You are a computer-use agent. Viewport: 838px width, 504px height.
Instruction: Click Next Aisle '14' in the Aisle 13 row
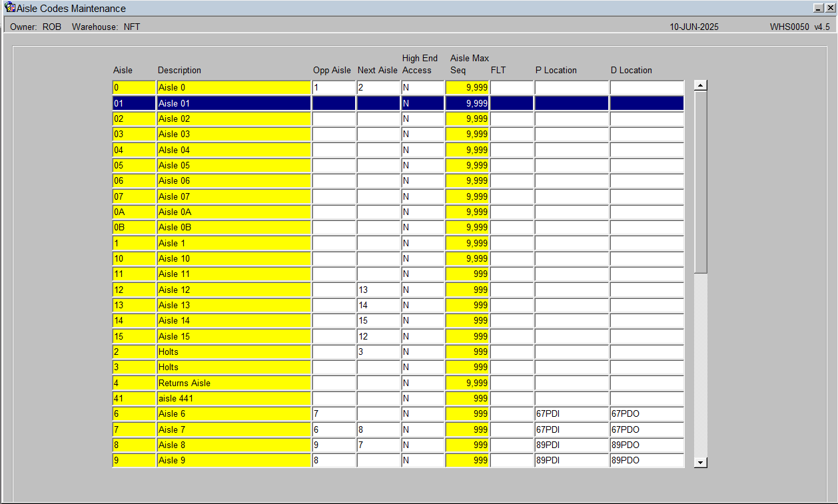coord(378,305)
